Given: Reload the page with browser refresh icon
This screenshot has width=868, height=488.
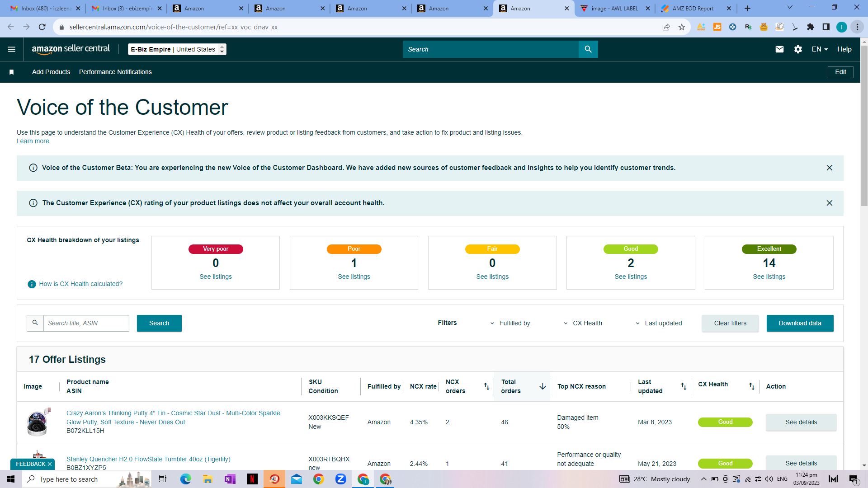Looking at the screenshot, I should (42, 27).
